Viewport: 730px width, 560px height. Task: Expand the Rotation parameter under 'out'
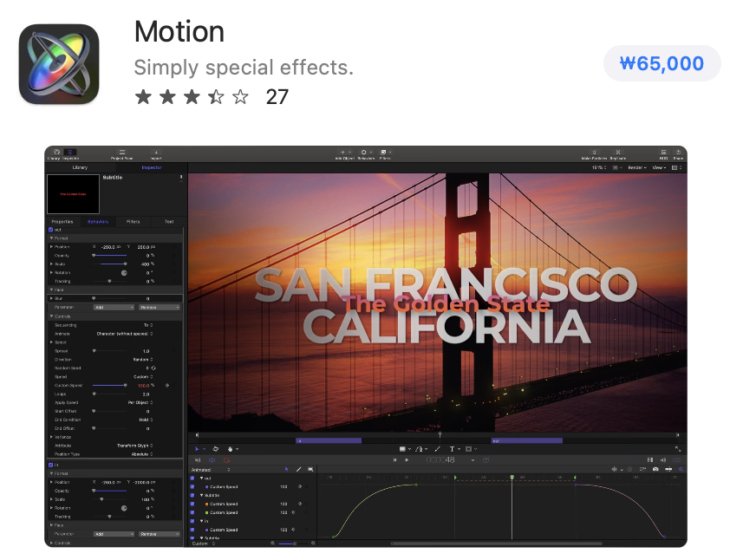coord(52,272)
